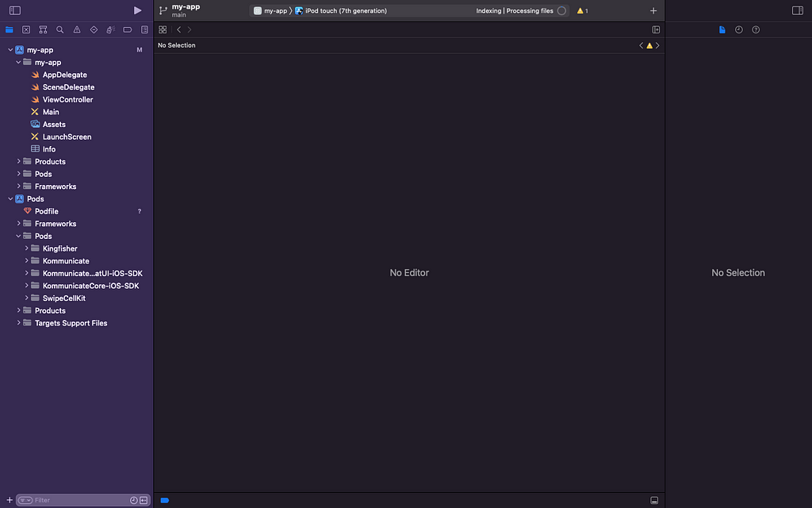Expand KommunicateCore-iOS-SDK folder
This screenshot has width=812, height=508.
[26, 286]
